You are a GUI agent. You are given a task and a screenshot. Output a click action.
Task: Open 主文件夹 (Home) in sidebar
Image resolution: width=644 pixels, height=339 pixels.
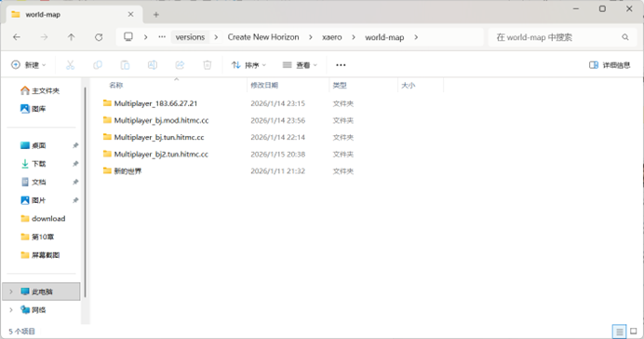[x=40, y=90]
